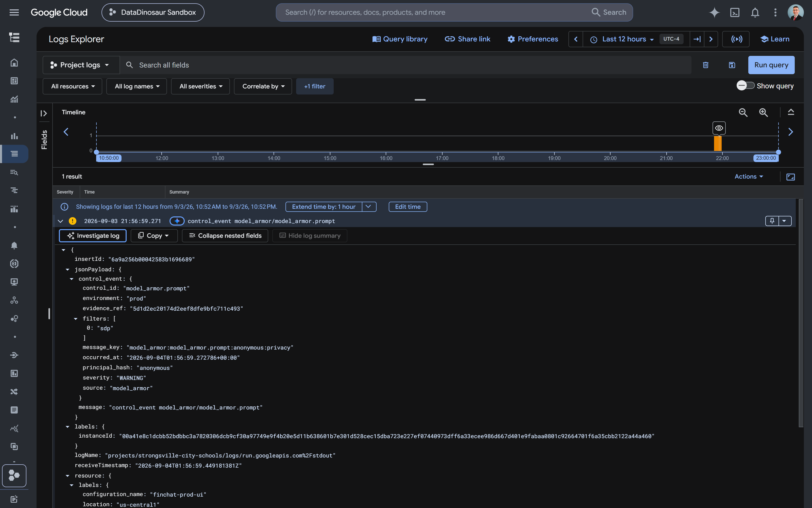Collapse the timeline panel

(791, 112)
